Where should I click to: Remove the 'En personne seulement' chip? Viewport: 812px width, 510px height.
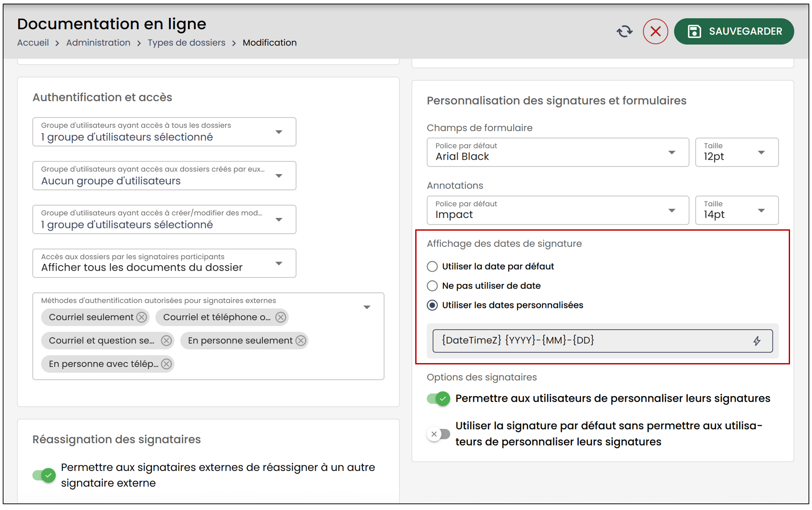click(x=301, y=340)
